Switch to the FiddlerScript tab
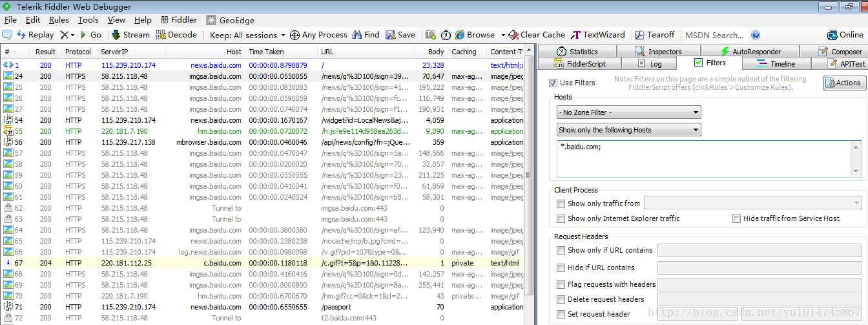This screenshot has width=868, height=325. click(579, 64)
